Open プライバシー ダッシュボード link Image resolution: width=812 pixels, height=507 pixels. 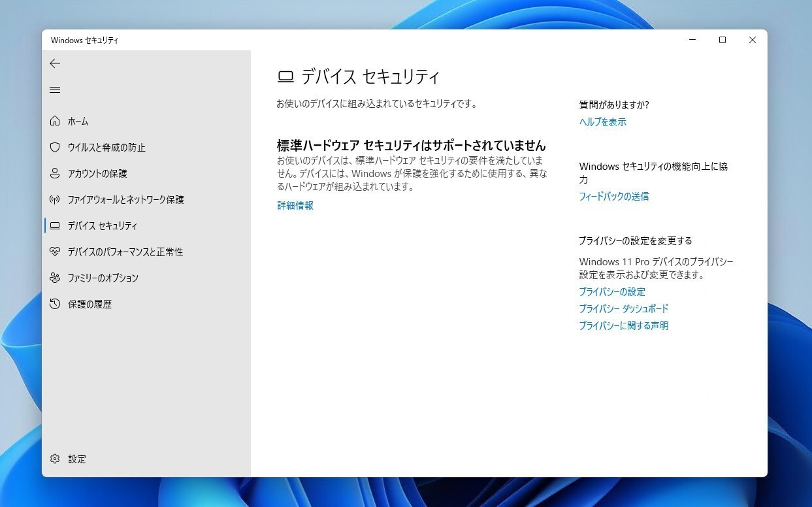623,308
